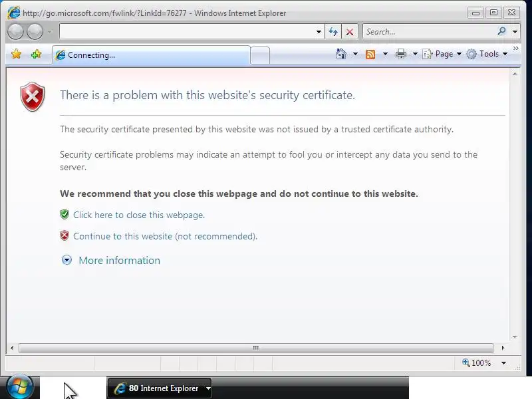Viewport: 532px width, 399px height.
Task: Click the vertical scrollbar down arrow
Action: click(x=515, y=336)
